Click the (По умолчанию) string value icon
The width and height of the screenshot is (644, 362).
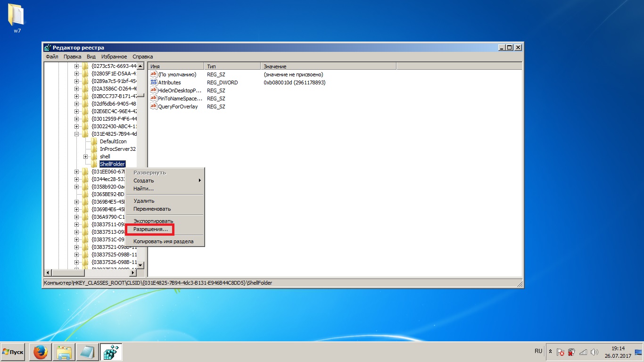[x=153, y=74]
